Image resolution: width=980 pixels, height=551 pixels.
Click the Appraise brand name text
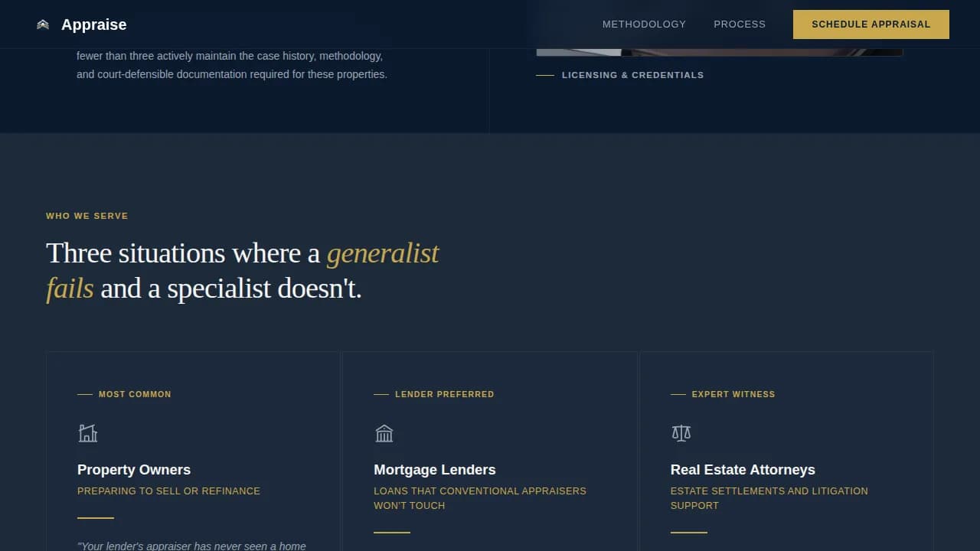pyautogui.click(x=93, y=24)
